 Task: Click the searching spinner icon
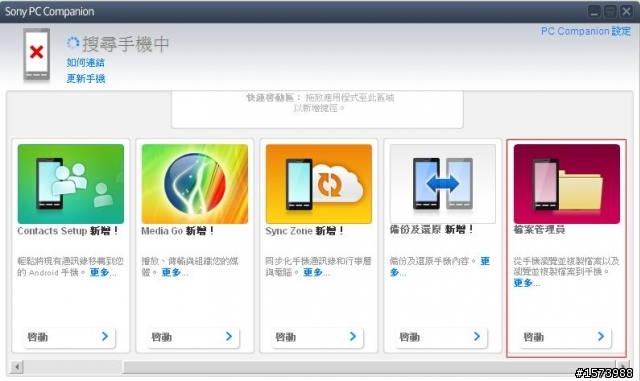(x=73, y=42)
